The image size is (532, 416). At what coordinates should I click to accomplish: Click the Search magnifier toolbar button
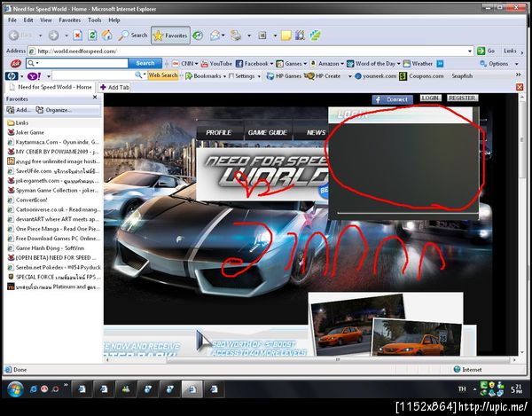click(x=133, y=35)
